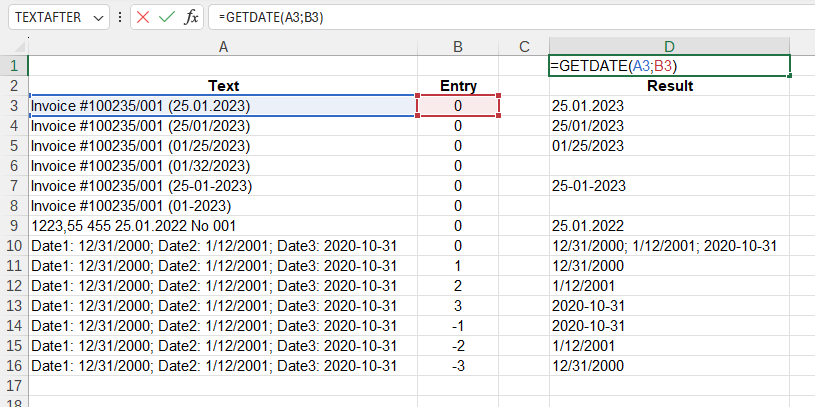Select Entry value -1 in row 14
815x407 pixels.
click(458, 326)
